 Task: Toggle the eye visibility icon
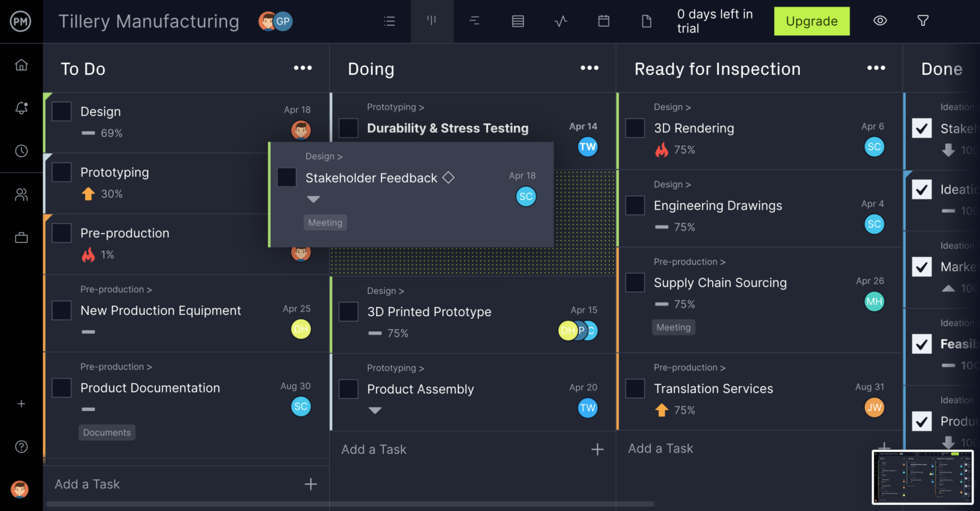pos(880,21)
